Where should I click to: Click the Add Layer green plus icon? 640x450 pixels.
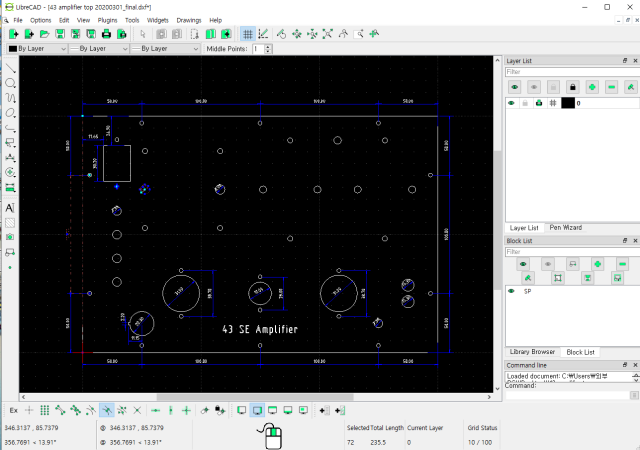592,87
